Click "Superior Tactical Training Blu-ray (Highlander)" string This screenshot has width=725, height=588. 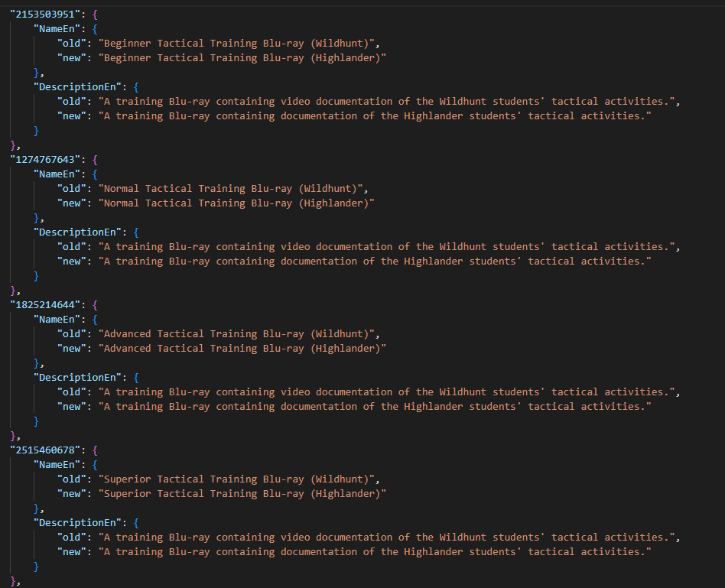coord(242,493)
